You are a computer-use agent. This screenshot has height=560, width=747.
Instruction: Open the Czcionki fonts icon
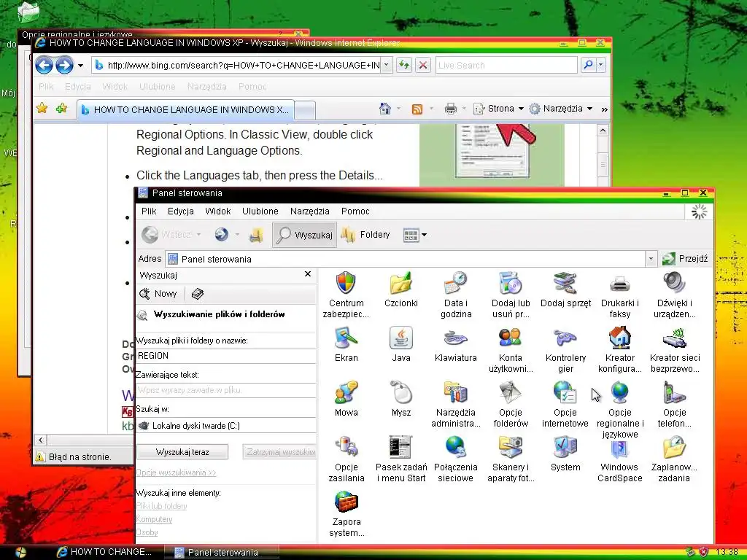400,289
